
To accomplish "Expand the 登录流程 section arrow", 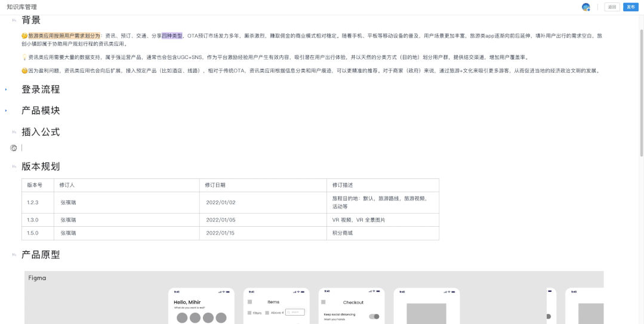I will [6, 89].
